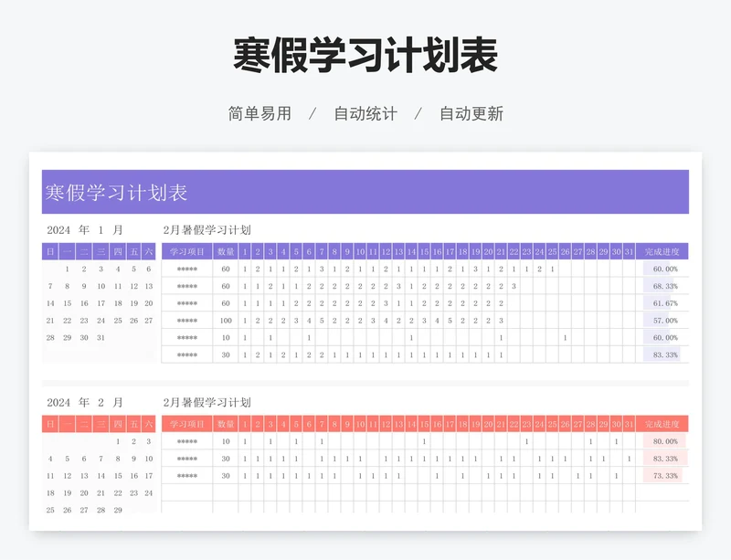
Task: Select the purple 完成进度 column header
Action: click(662, 252)
